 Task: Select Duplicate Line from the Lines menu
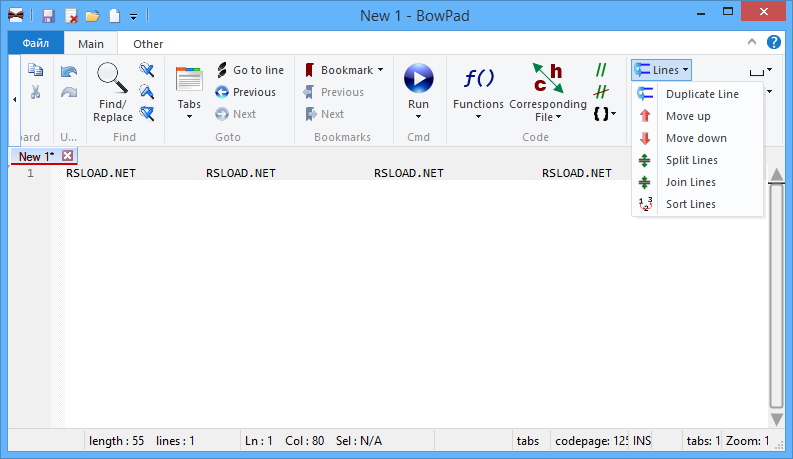point(697,94)
